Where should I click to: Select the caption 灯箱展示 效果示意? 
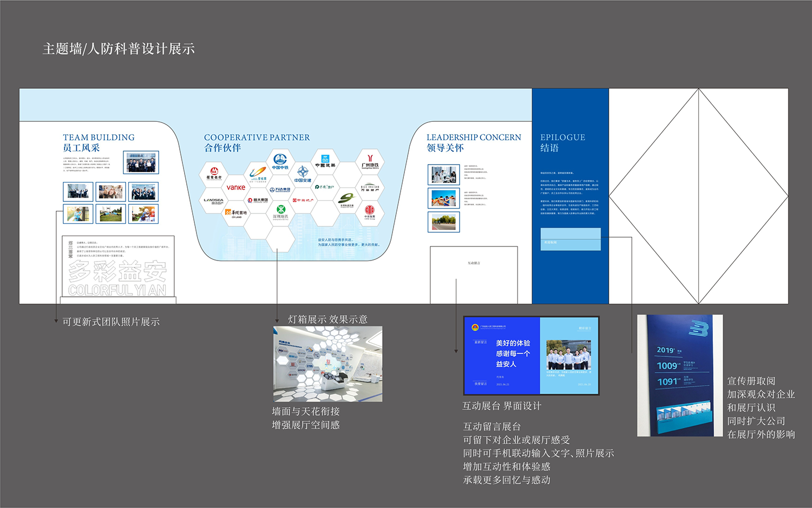coord(328,320)
